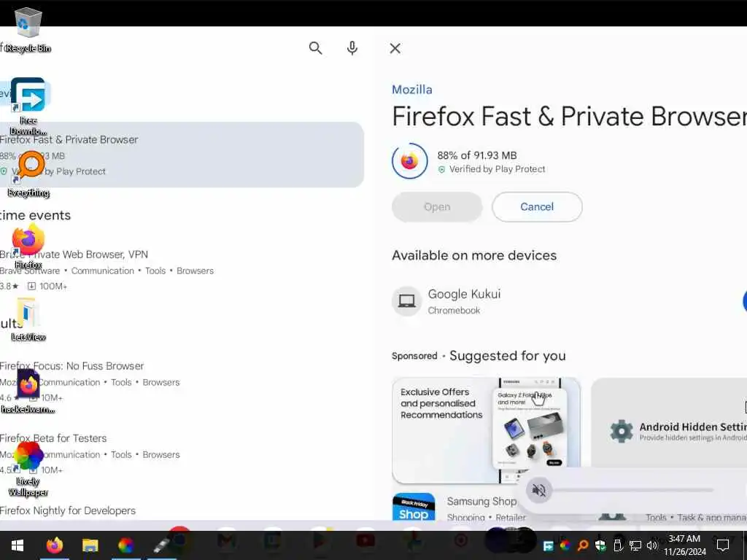Click the Lively Wallpaper tray icon

tap(565, 545)
